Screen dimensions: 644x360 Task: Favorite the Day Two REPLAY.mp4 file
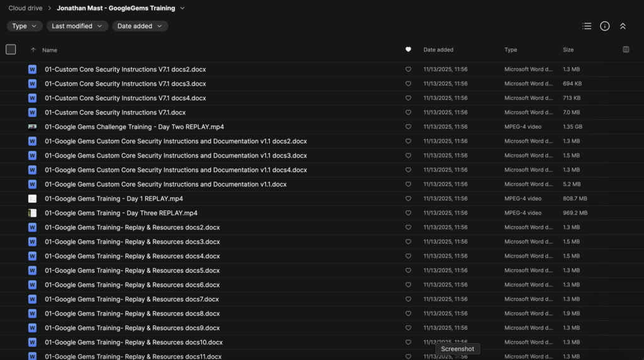pyautogui.click(x=408, y=127)
